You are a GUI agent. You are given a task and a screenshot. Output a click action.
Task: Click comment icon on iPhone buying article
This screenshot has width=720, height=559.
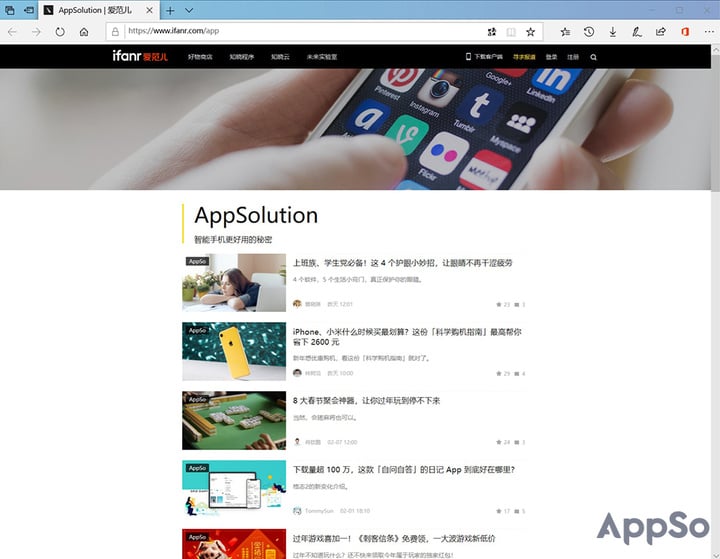coord(519,373)
